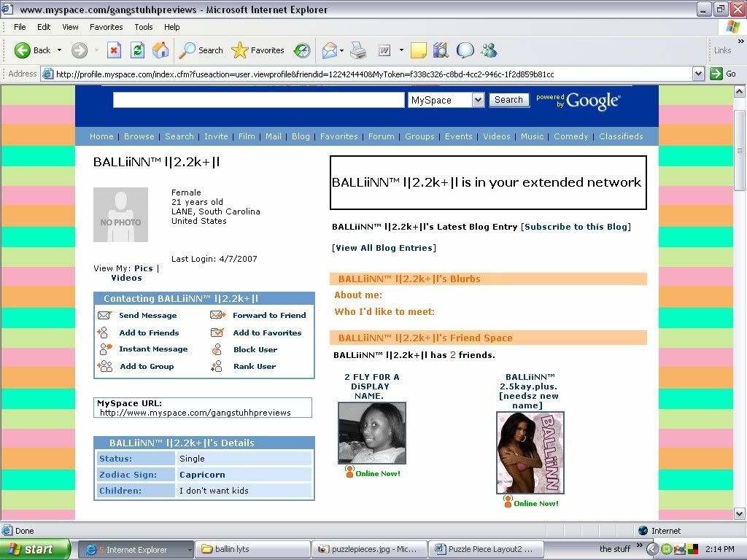Click Forward to Friend envelope icon
Image resolution: width=747 pixels, height=560 pixels.
point(217,315)
